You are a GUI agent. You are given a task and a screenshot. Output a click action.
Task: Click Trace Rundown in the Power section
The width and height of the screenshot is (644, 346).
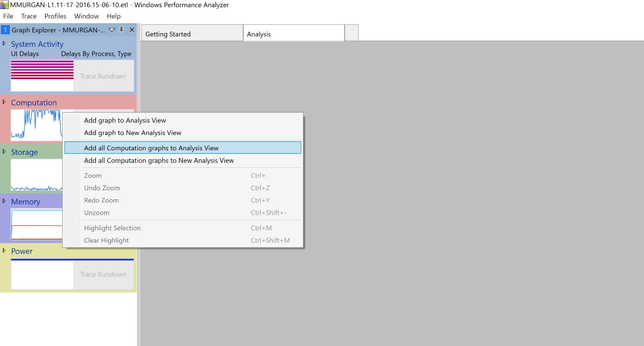[x=104, y=274]
